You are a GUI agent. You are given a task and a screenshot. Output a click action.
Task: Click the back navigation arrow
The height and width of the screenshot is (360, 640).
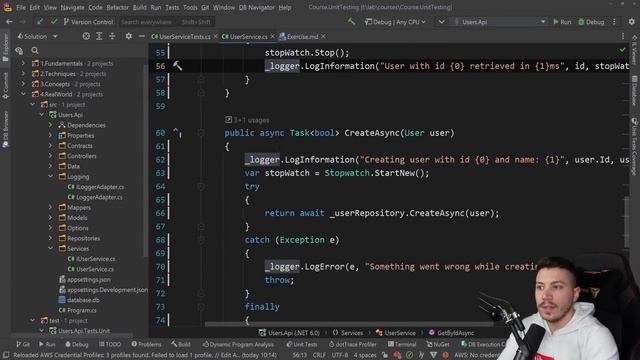pyautogui.click(x=9, y=22)
